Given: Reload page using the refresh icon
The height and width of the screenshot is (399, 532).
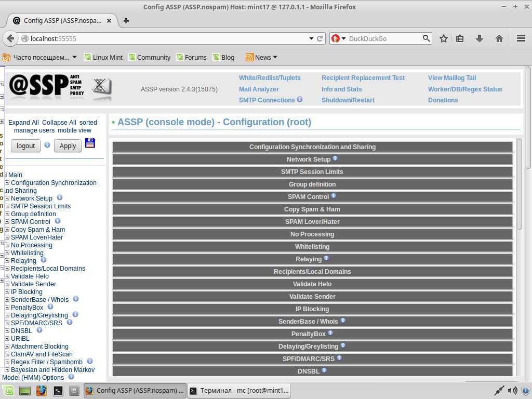Looking at the screenshot, I should coord(320,38).
